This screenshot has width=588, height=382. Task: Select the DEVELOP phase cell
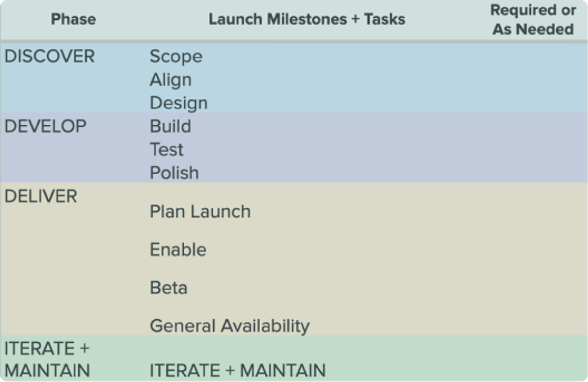[x=45, y=126]
